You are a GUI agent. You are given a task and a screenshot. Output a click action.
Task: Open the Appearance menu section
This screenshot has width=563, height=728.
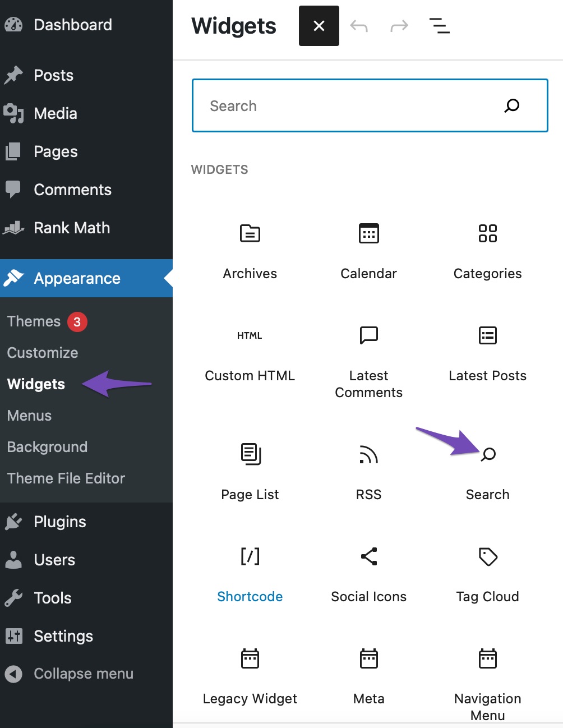pos(77,278)
